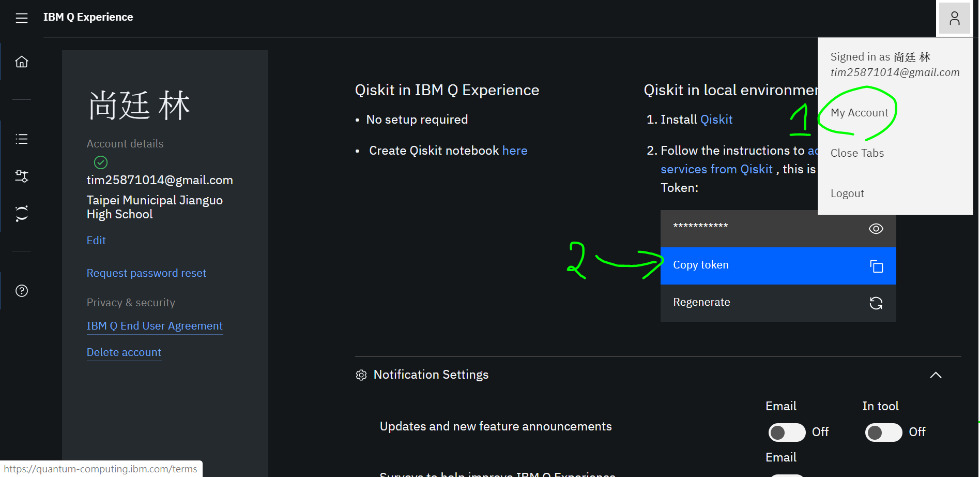980x477 pixels.
Task: Toggle Email switch for updates announcements
Action: coord(787,432)
